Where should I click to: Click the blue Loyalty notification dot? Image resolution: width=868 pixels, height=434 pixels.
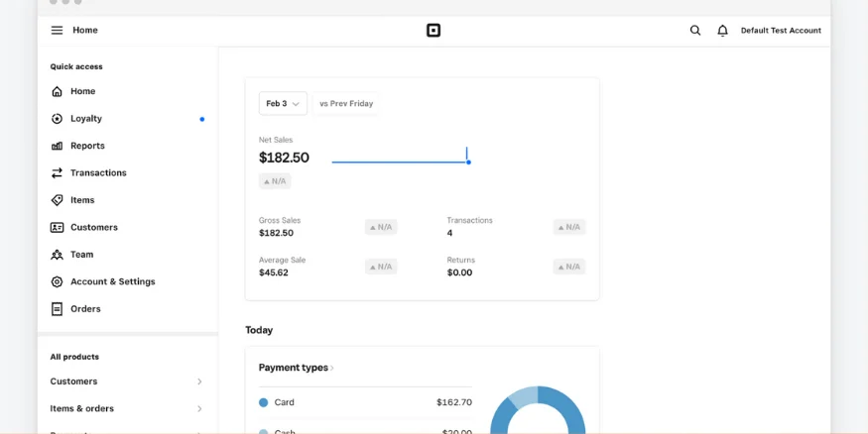(202, 119)
